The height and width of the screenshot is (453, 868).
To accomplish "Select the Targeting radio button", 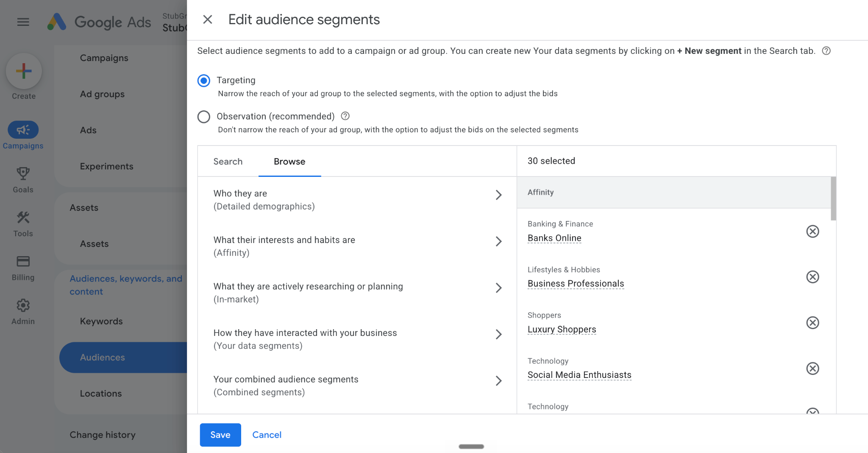I will coord(204,81).
